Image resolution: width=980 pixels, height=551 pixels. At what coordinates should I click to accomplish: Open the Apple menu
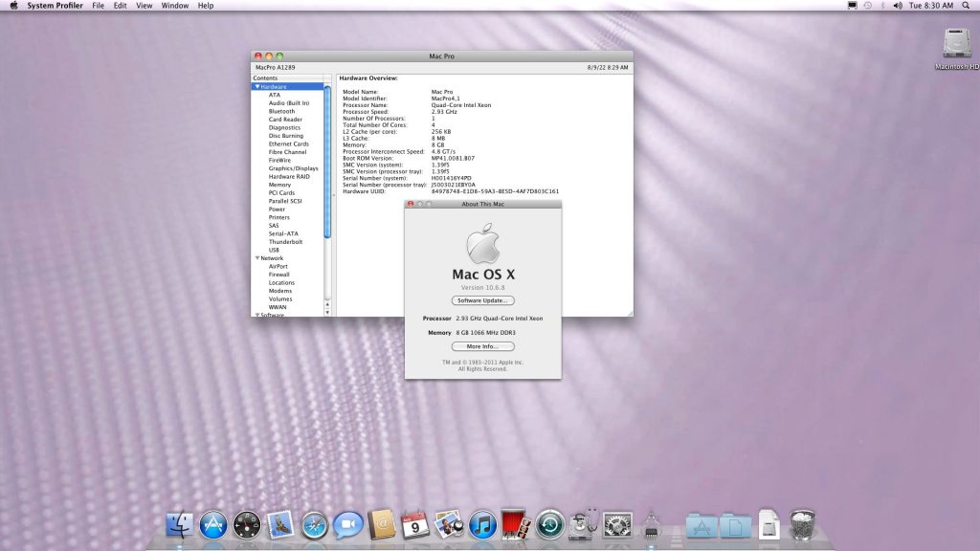[13, 6]
